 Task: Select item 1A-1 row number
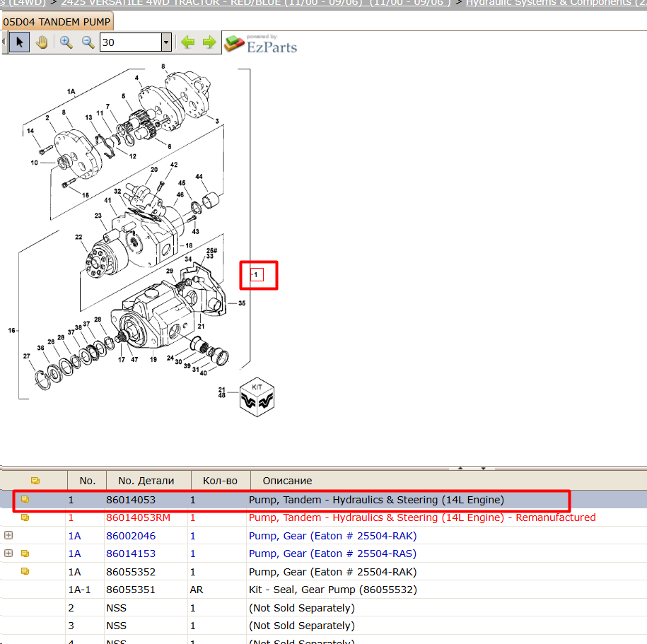pyautogui.click(x=79, y=590)
